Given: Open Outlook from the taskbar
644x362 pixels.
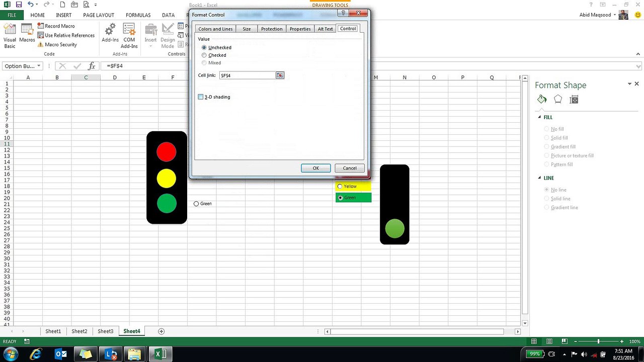Looking at the screenshot, I should click(x=61, y=354).
